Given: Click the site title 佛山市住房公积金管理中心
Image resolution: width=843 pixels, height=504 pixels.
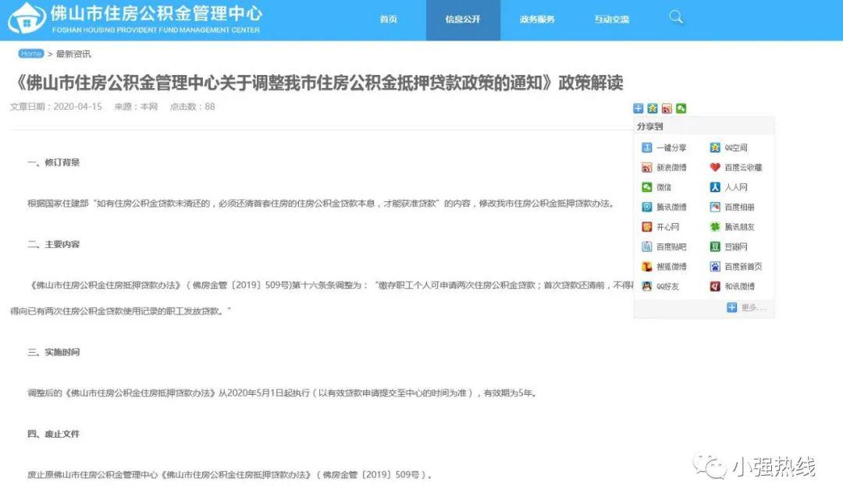Looking at the screenshot, I should 156,13.
